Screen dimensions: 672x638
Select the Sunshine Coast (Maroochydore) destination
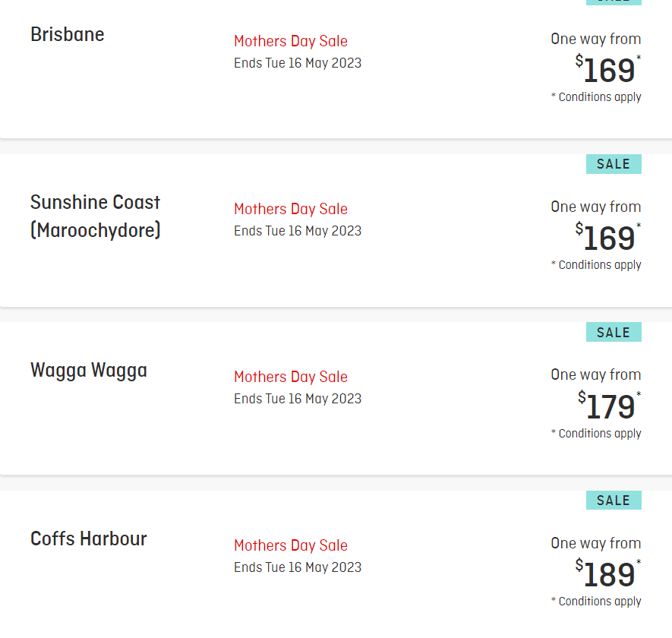(x=95, y=216)
